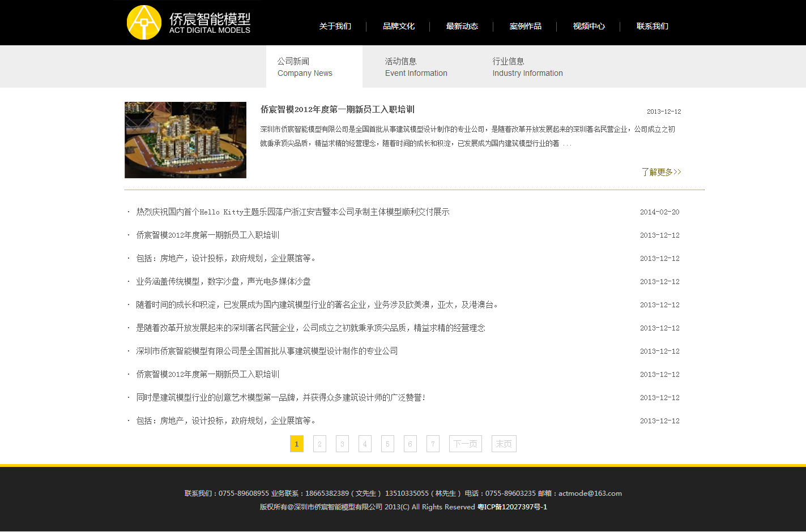Go to pagination page 4
Image resolution: width=806 pixels, height=532 pixels.
point(365,444)
